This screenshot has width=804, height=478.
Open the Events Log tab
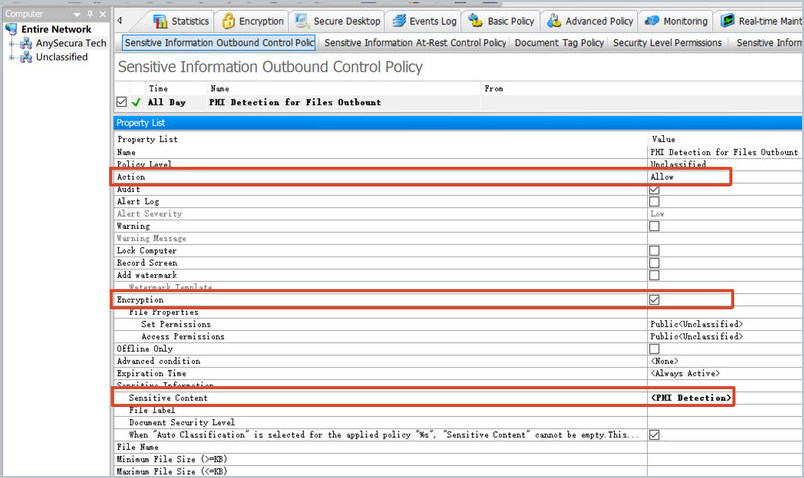(x=424, y=21)
